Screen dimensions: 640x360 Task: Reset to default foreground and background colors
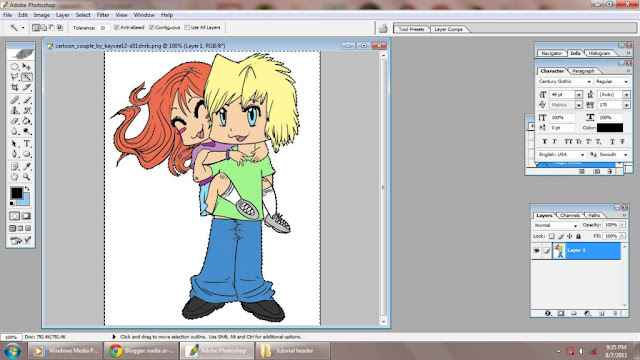tap(12, 204)
